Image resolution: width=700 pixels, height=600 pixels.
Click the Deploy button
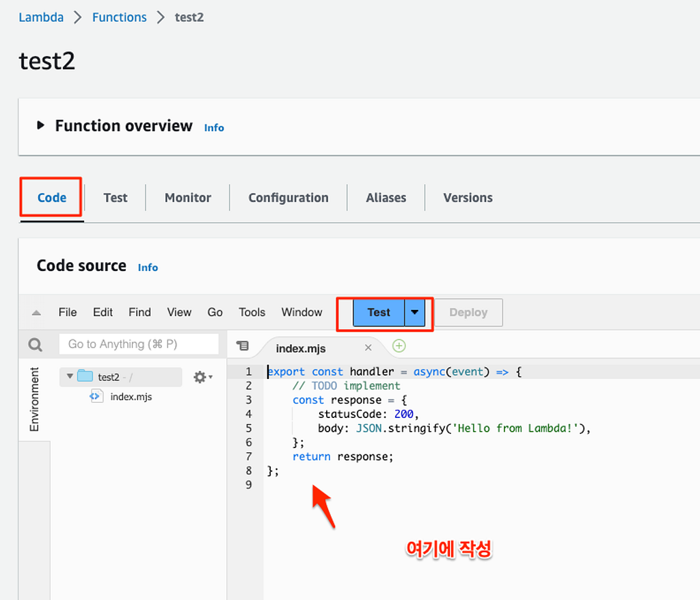(x=468, y=312)
